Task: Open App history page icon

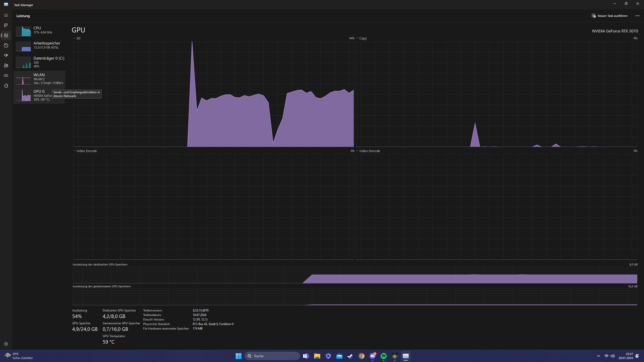Action: click(6, 46)
